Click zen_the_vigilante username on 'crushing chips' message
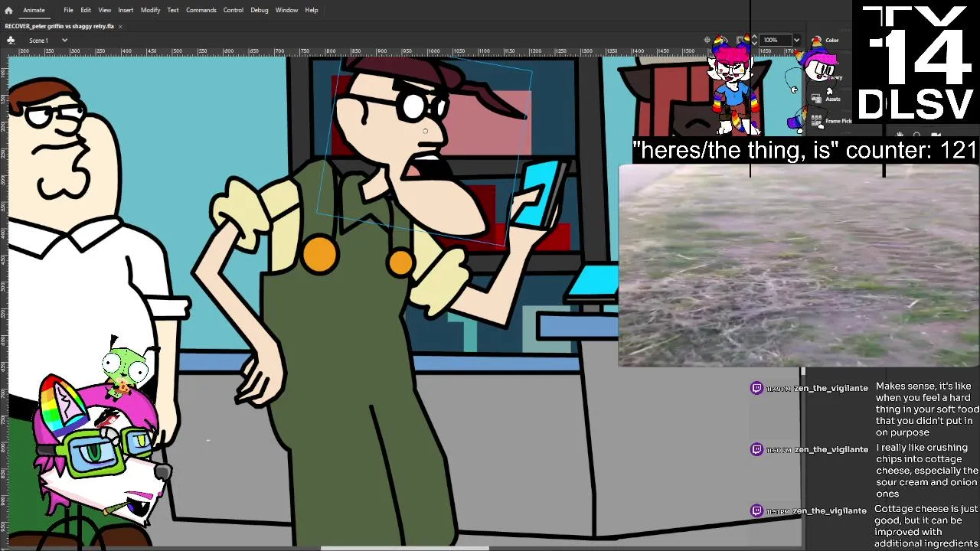 (831, 449)
